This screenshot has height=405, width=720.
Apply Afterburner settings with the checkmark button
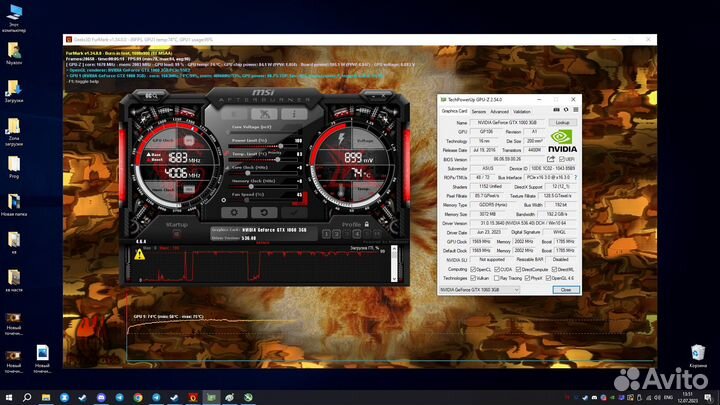coord(294,213)
